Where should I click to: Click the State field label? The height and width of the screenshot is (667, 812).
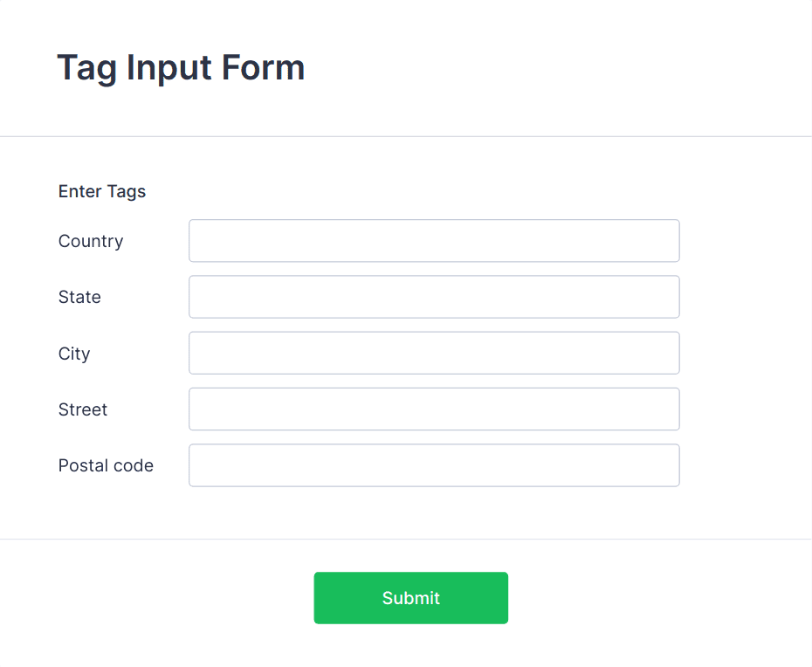[79, 297]
